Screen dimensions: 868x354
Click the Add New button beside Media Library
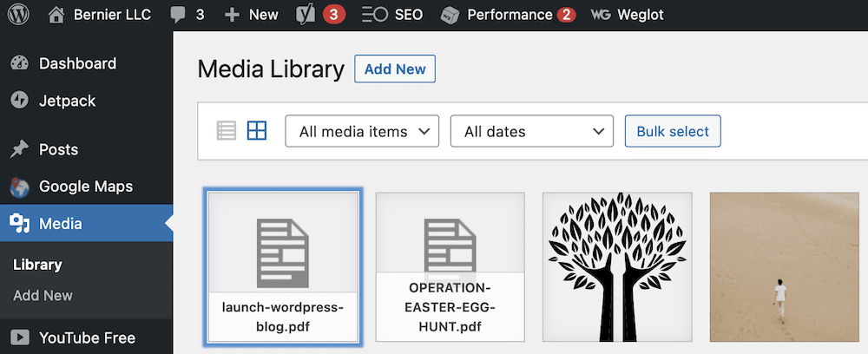tap(395, 69)
